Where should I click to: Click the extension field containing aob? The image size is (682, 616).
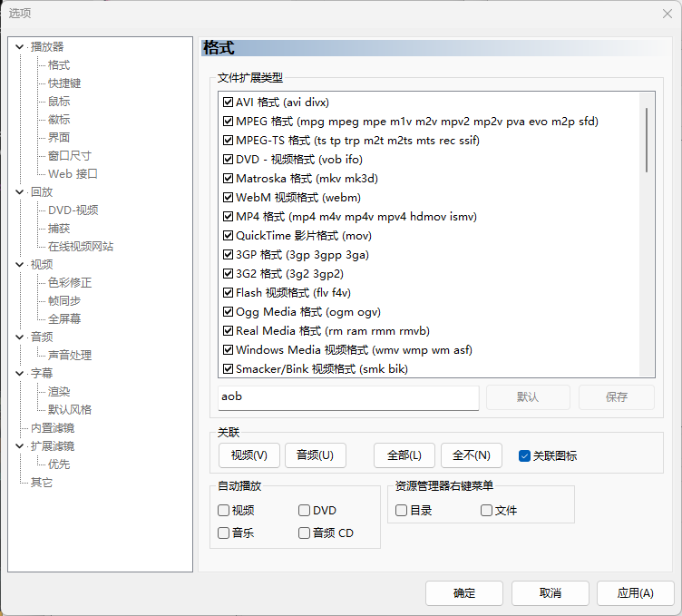[x=348, y=397]
